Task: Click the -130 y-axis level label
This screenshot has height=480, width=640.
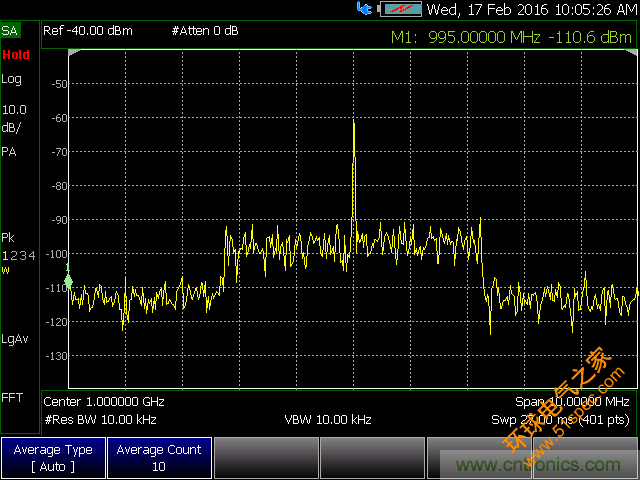Action: click(56, 356)
